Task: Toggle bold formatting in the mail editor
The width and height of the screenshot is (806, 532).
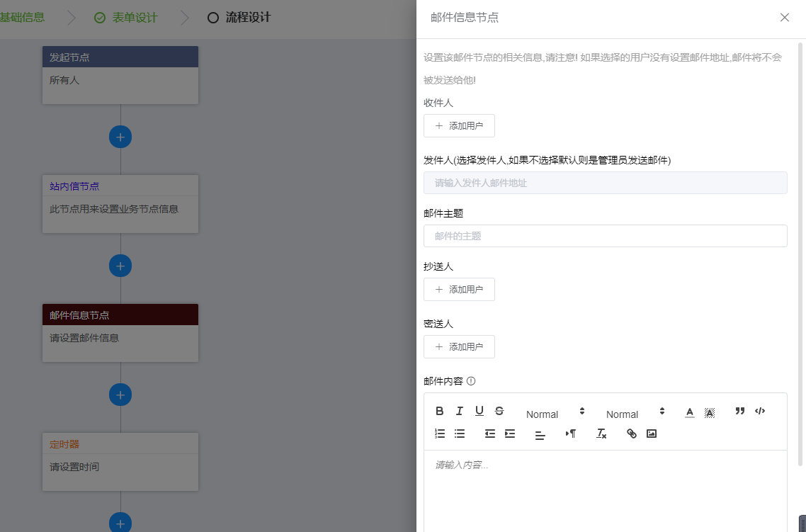Action: tap(440, 411)
